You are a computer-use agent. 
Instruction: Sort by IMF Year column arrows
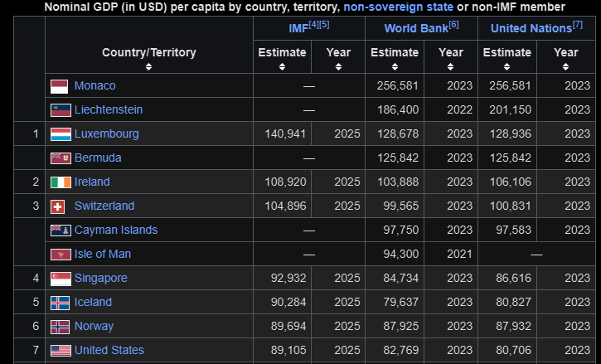click(338, 66)
